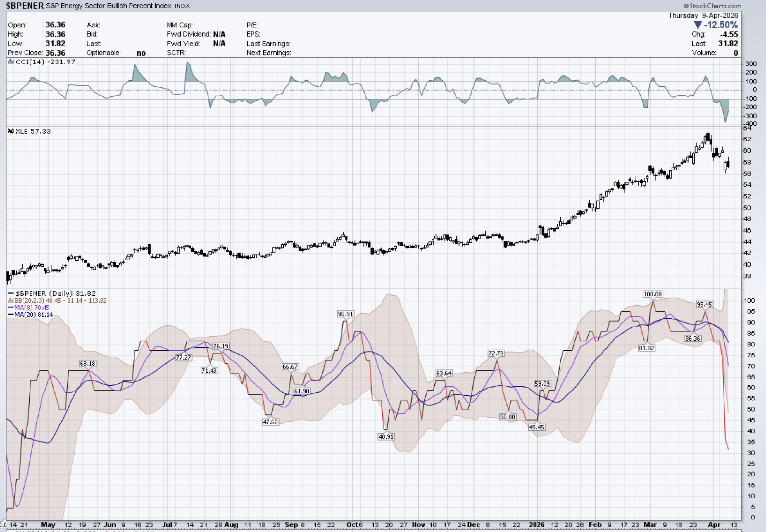Click the $BPENER (Daily) 31.82 legend text
The image size is (766, 532).
click(56, 293)
